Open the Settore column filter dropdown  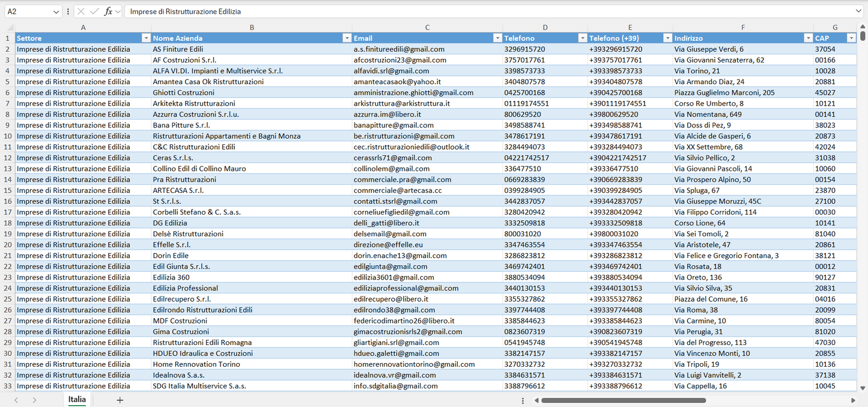coord(145,38)
